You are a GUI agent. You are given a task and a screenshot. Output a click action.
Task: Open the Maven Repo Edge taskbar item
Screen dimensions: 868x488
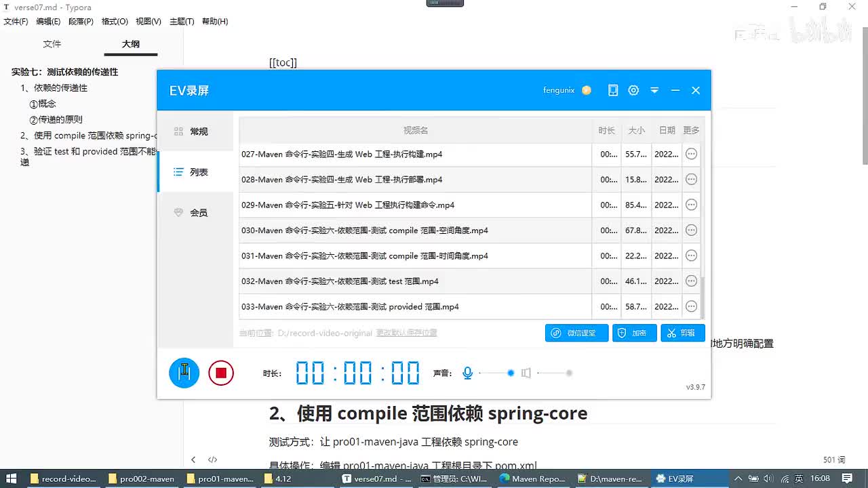532,479
